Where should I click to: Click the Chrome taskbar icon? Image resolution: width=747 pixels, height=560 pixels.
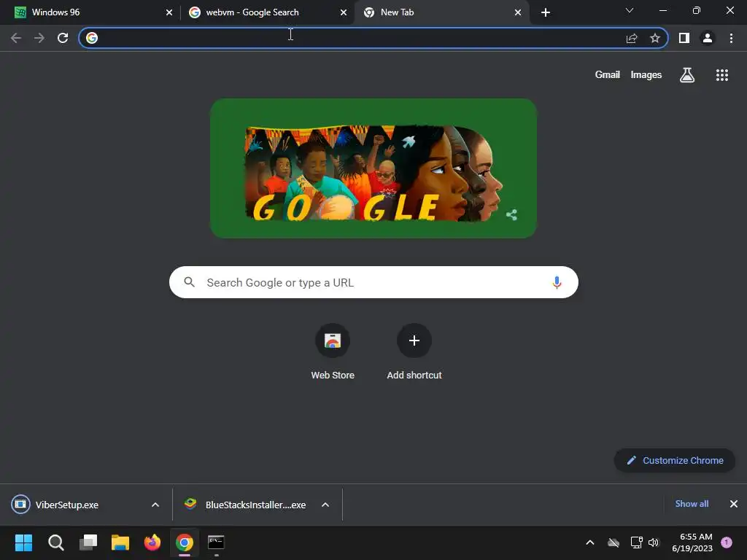[185, 542]
